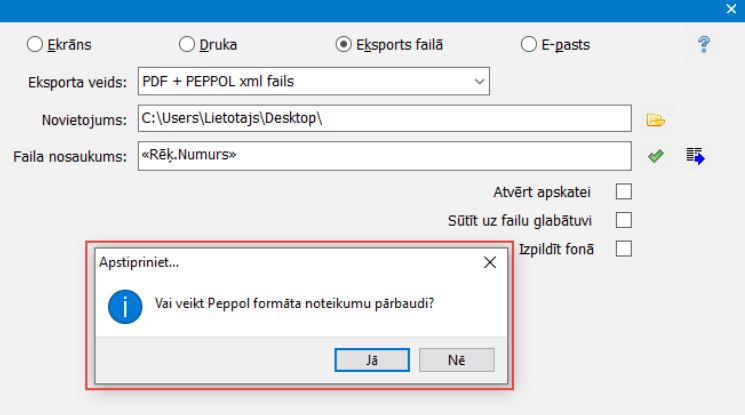Choose the Druka output option
This screenshot has width=745, height=415.
click(187, 44)
